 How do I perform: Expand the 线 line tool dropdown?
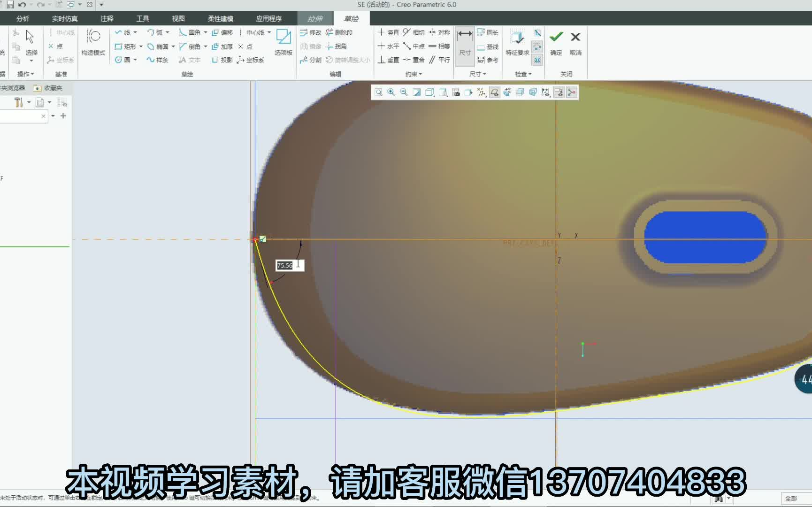point(136,33)
